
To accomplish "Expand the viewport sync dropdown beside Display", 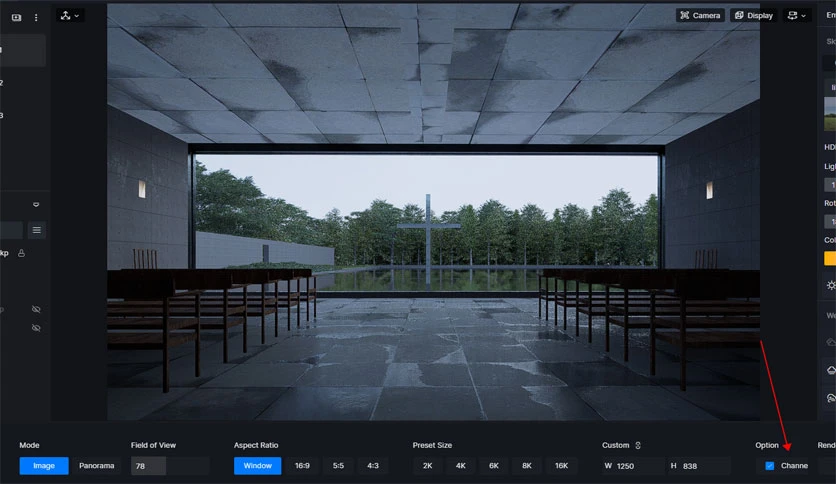I will pyautogui.click(x=797, y=15).
